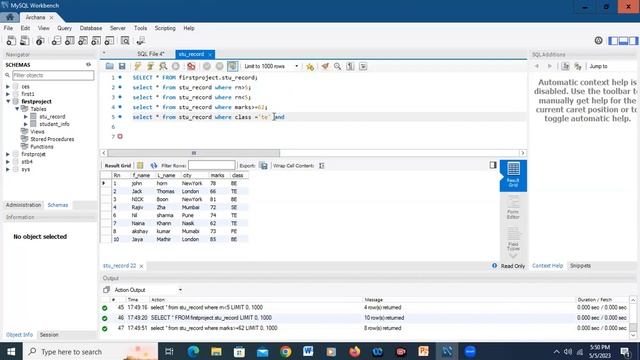Toggle stop on error execution icon
This screenshot has height=360, width=640.
(191, 66)
